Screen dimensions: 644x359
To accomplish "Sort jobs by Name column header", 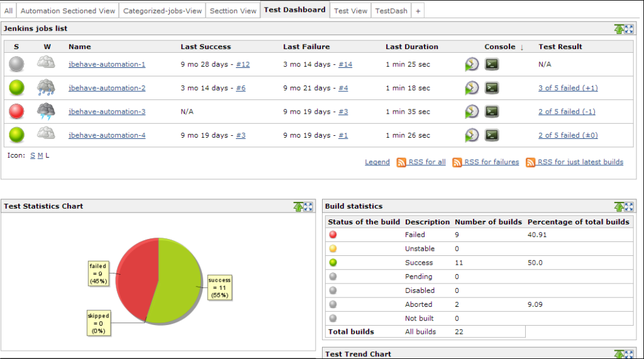I will (x=80, y=47).
